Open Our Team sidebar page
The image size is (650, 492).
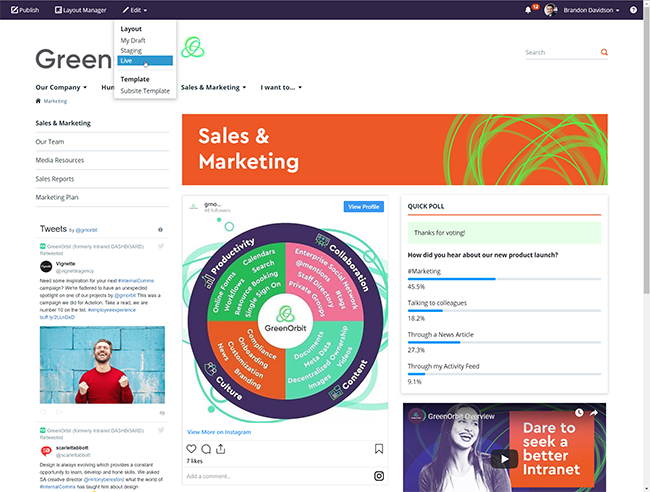[x=50, y=142]
